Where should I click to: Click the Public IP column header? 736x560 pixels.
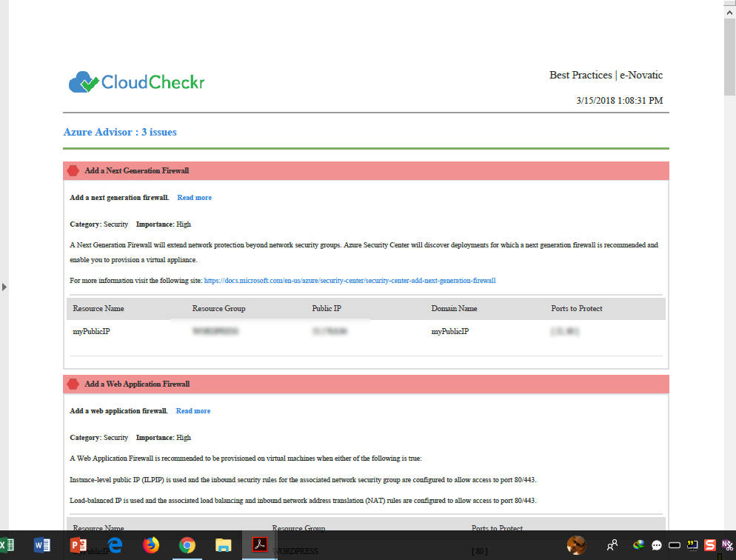(x=327, y=308)
